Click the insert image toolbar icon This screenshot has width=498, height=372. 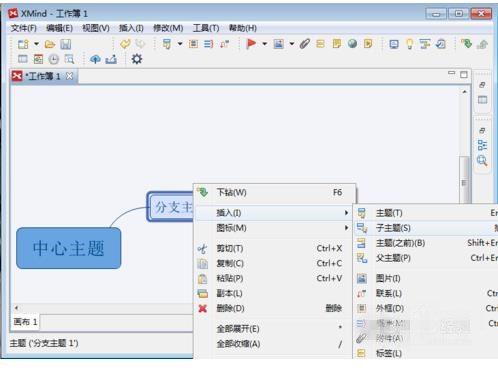pyautogui.click(x=278, y=44)
